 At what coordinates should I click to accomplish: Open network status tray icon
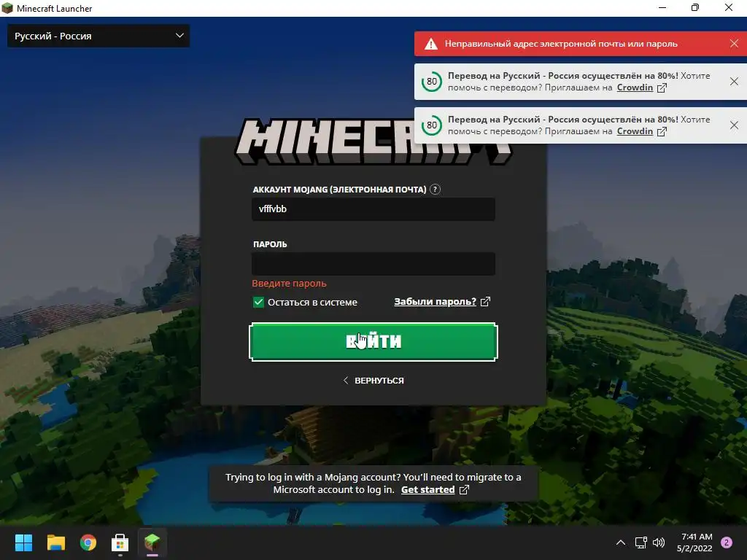coord(640,542)
